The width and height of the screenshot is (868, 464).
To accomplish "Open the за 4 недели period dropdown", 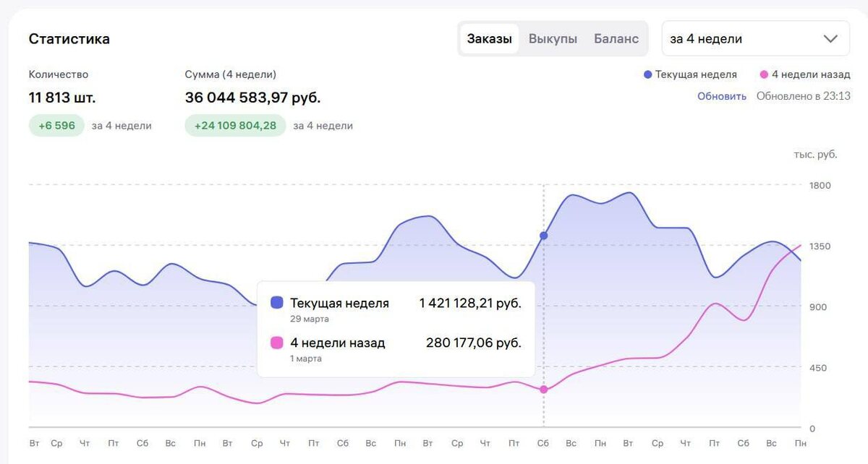I will (756, 38).
